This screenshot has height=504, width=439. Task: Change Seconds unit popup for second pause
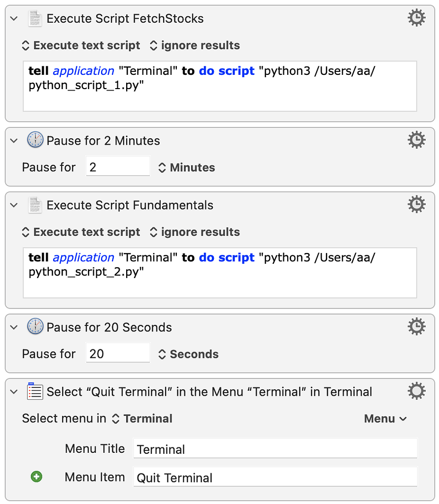[188, 354]
